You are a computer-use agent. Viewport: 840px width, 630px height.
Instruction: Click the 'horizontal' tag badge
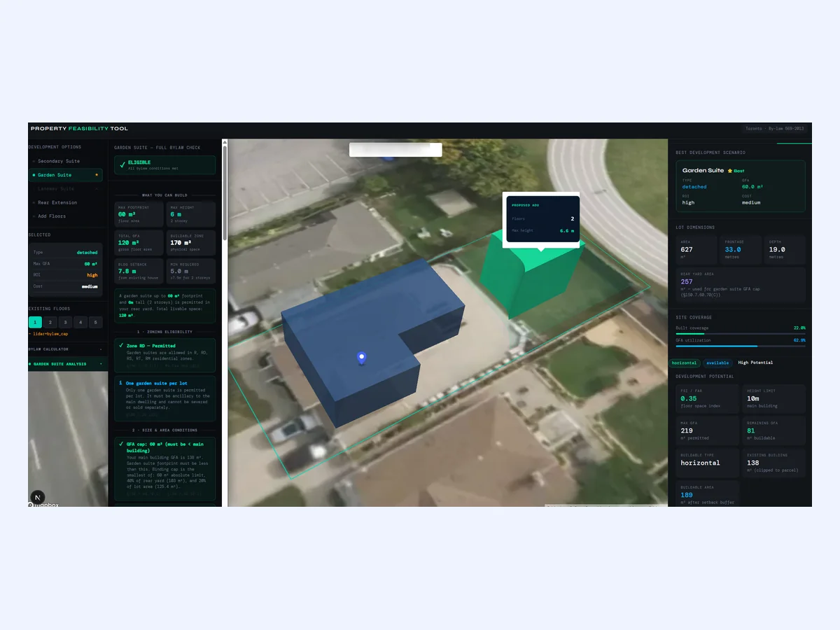[x=686, y=363]
